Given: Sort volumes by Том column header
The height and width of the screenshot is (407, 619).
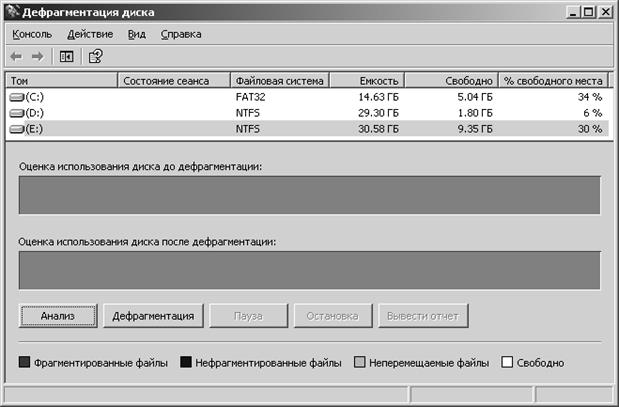Looking at the screenshot, I should 62,81.
